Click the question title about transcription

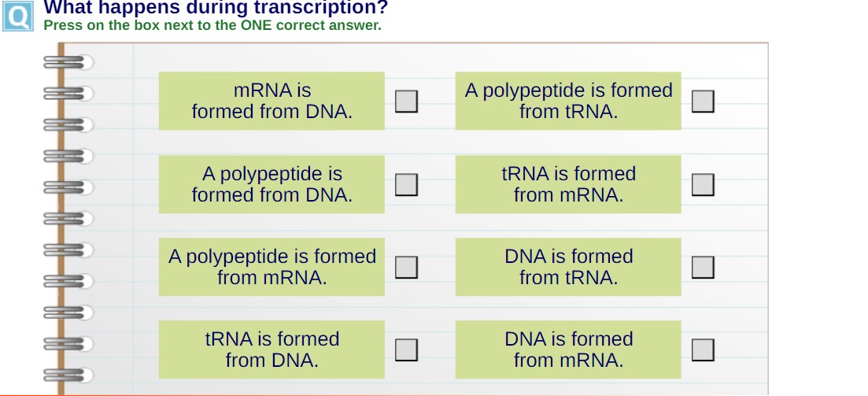click(216, 8)
